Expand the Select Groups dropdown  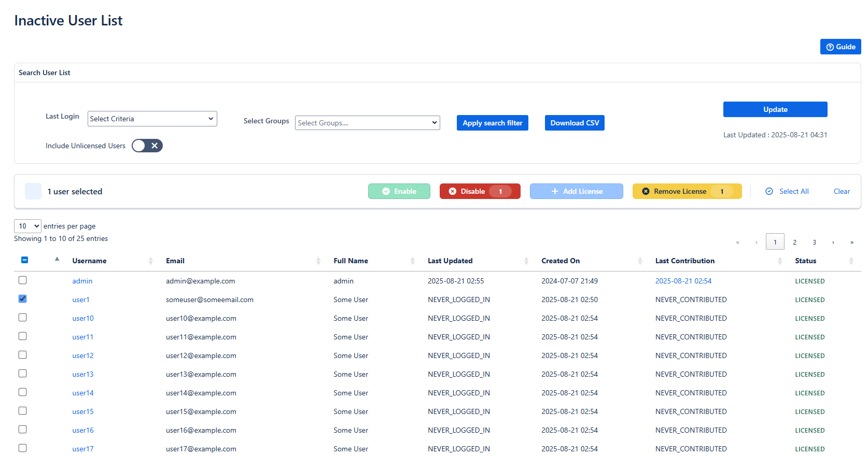pos(367,123)
